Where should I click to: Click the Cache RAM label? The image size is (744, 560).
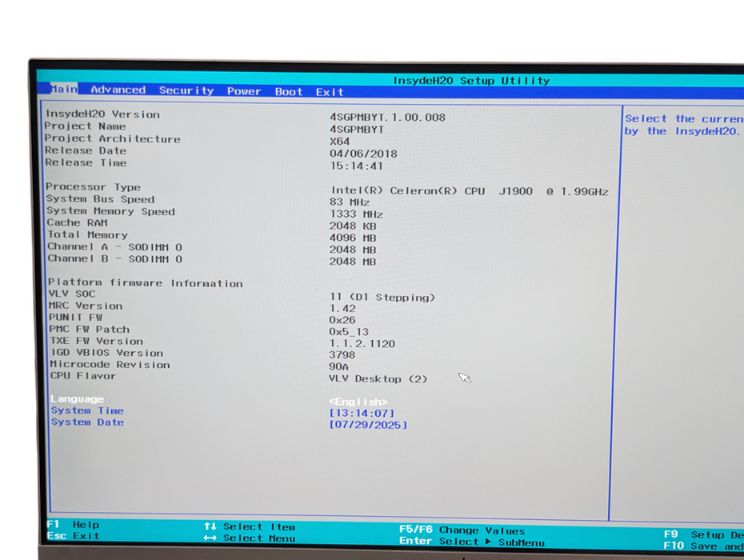pyautogui.click(x=78, y=222)
